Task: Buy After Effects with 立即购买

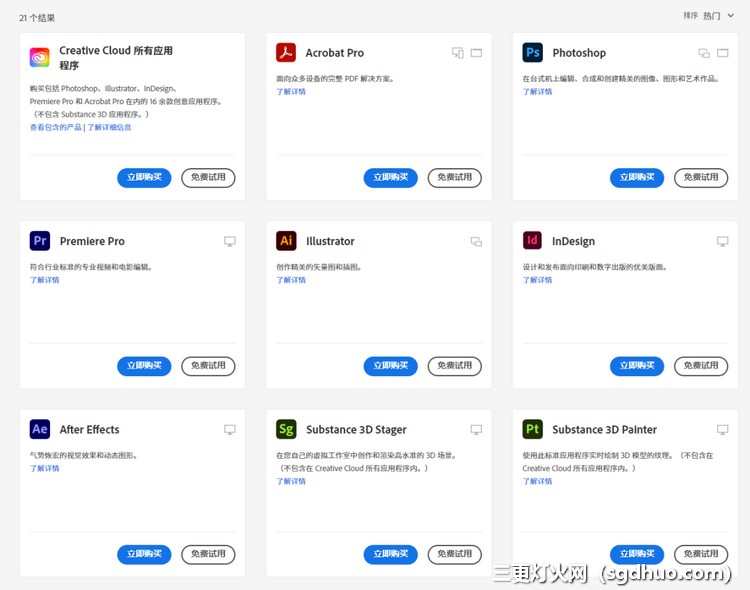Action: [x=144, y=554]
